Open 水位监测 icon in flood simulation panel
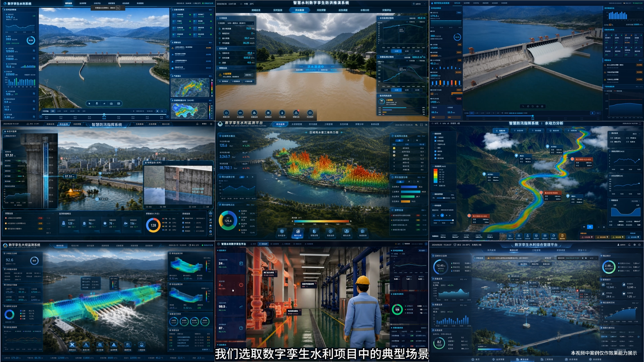644x362 pixels. 240,113
